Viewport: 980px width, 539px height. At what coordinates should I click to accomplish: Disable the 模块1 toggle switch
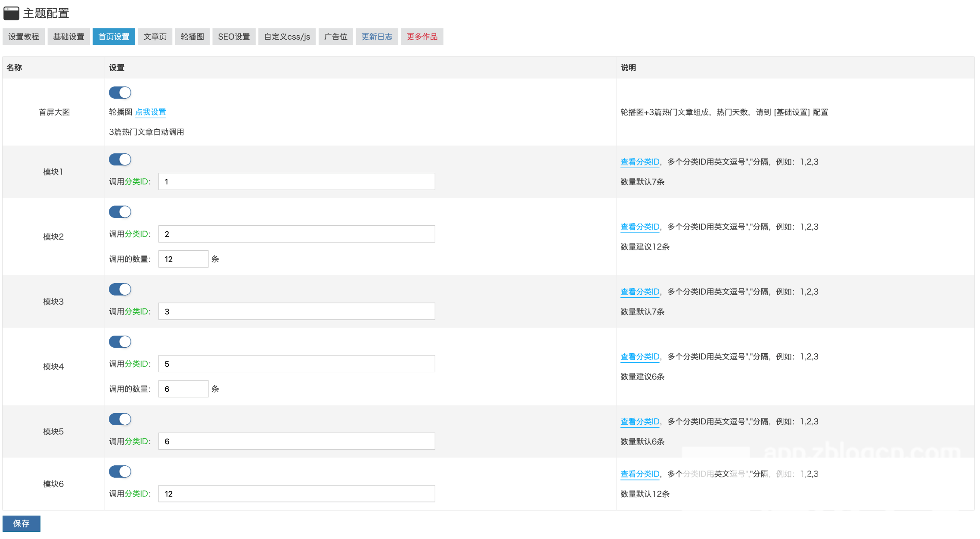click(x=120, y=160)
